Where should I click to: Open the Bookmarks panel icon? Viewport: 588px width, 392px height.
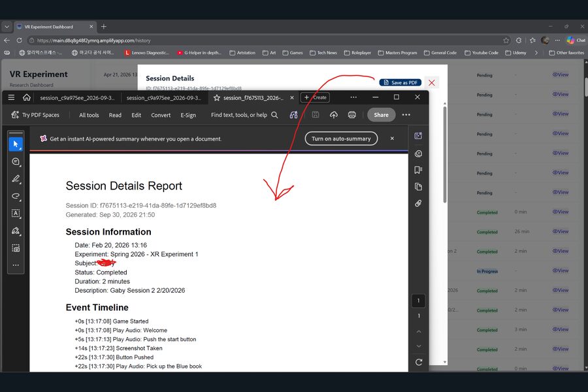pyautogui.click(x=418, y=170)
